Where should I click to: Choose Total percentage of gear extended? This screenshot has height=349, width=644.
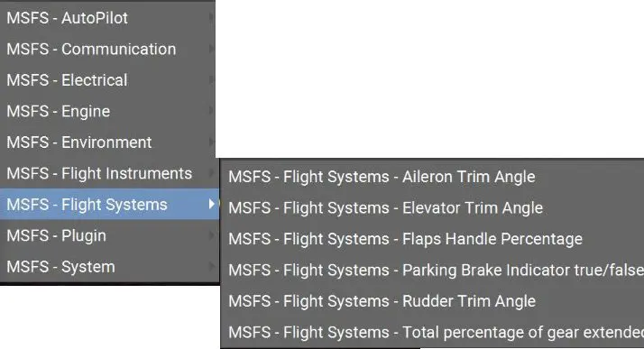coord(432,332)
